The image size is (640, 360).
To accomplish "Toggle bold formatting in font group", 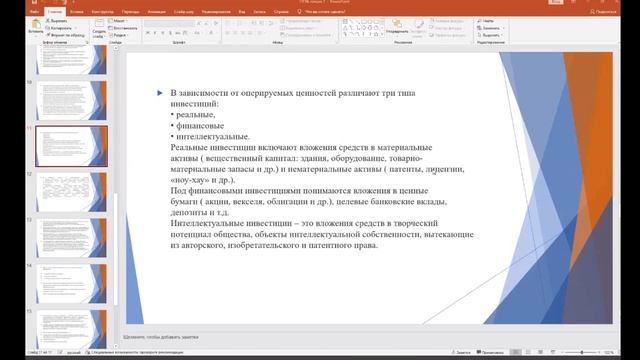I will pos(147,33).
